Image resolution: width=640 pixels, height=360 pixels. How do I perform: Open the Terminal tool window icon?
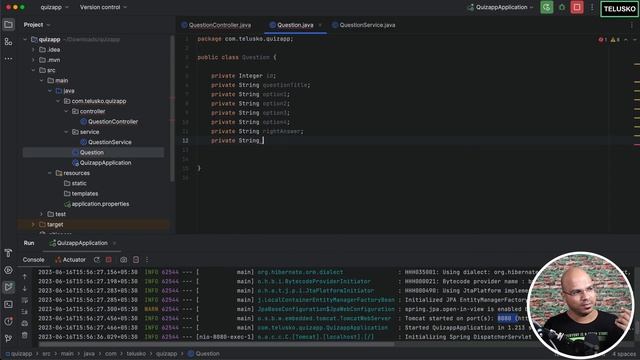pyautogui.click(x=8, y=304)
